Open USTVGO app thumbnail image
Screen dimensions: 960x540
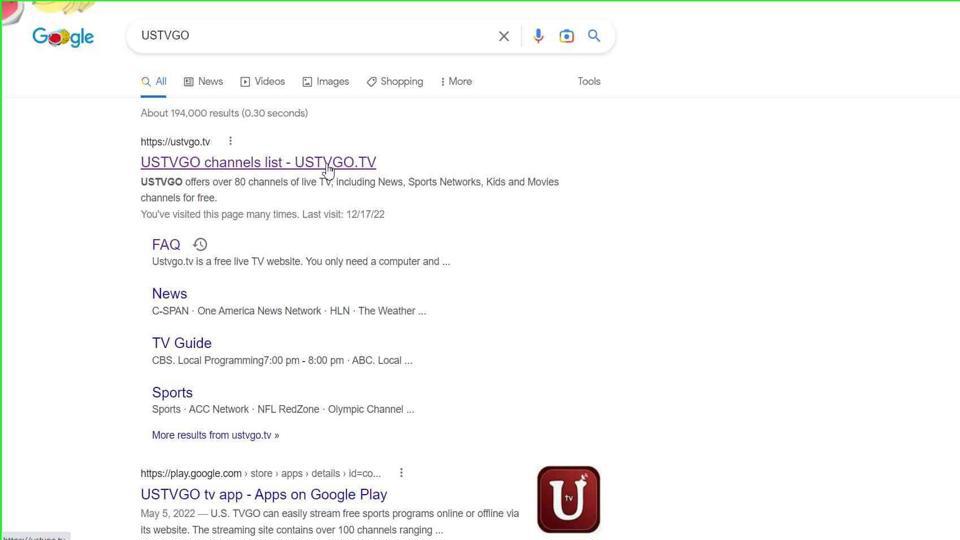click(568, 500)
